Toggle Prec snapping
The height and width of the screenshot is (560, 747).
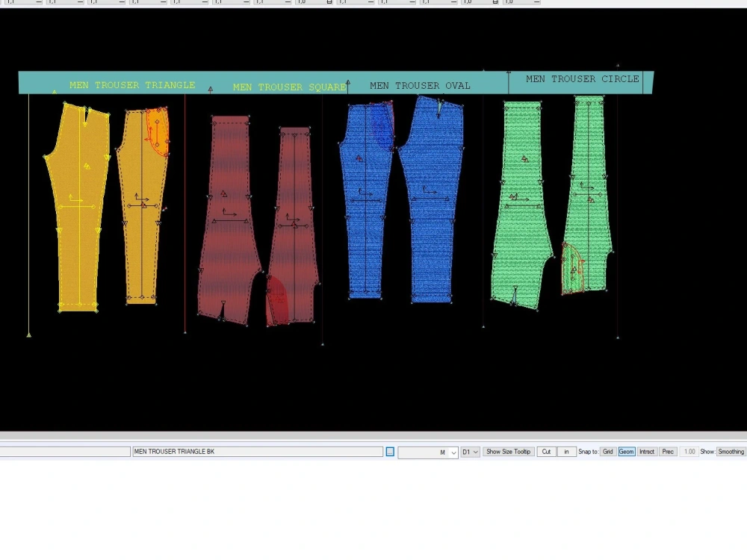click(x=667, y=452)
